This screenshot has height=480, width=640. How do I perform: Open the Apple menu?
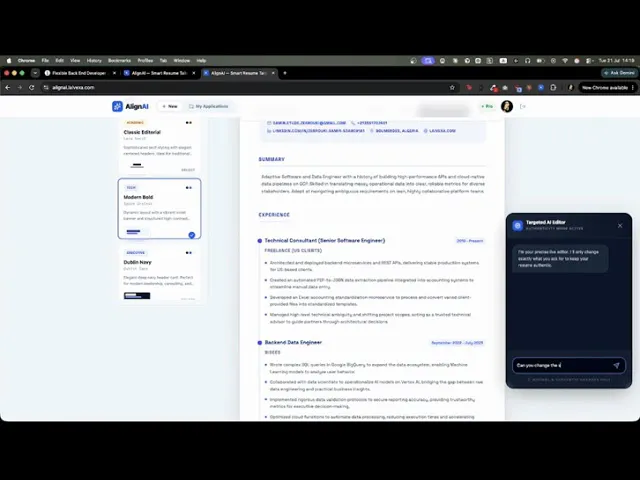point(9,60)
